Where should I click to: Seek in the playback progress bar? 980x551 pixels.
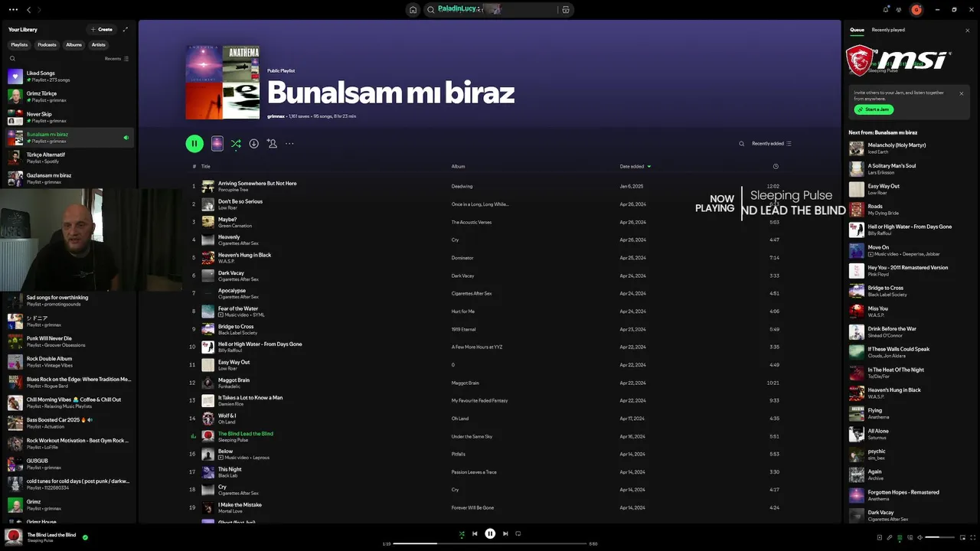click(x=490, y=543)
